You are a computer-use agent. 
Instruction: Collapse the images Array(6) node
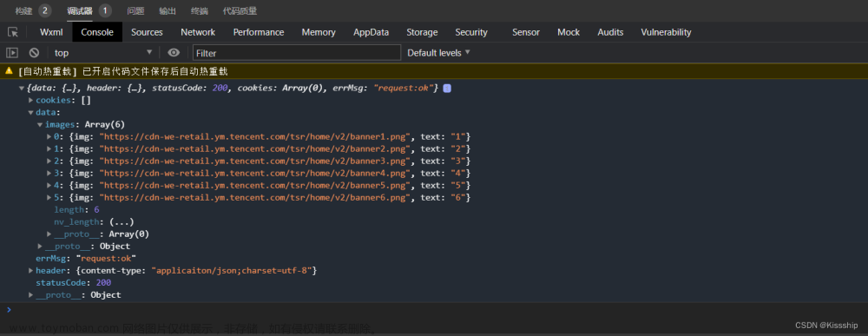click(40, 124)
